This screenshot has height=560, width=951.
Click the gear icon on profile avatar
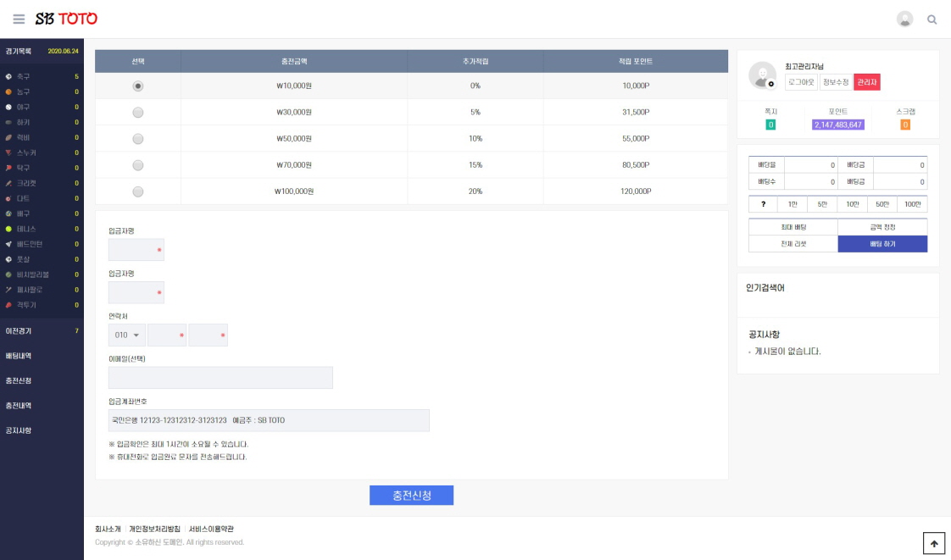coord(770,85)
